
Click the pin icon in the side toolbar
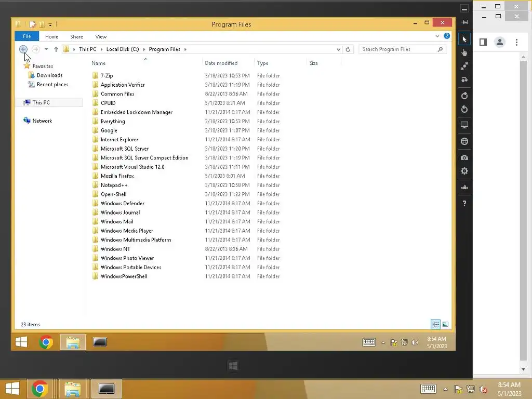[464, 22]
